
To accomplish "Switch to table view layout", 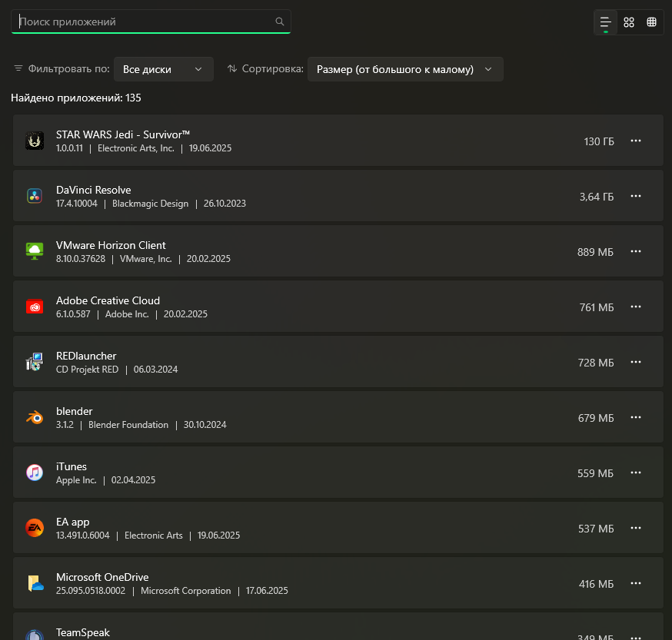I will coord(651,22).
